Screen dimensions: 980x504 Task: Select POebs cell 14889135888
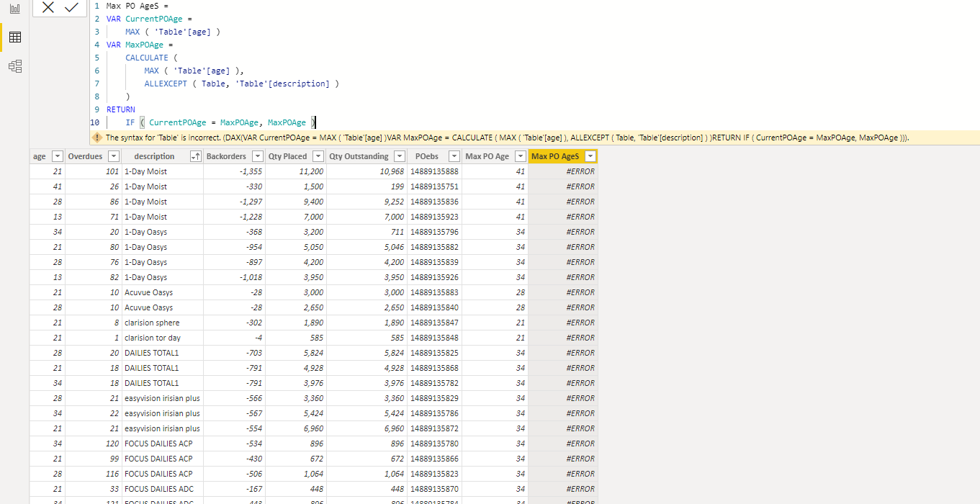pyautogui.click(x=434, y=171)
